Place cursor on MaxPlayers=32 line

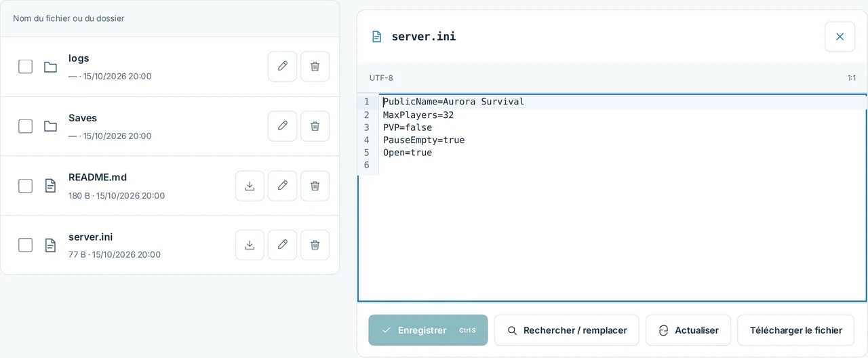click(x=418, y=115)
